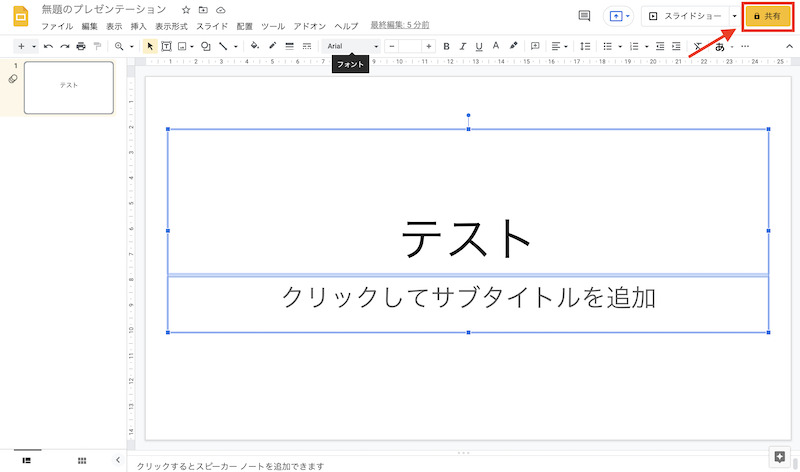This screenshot has height=472, width=800.
Task: Select slide 1 thumbnail in filmstrip
Action: 69,88
